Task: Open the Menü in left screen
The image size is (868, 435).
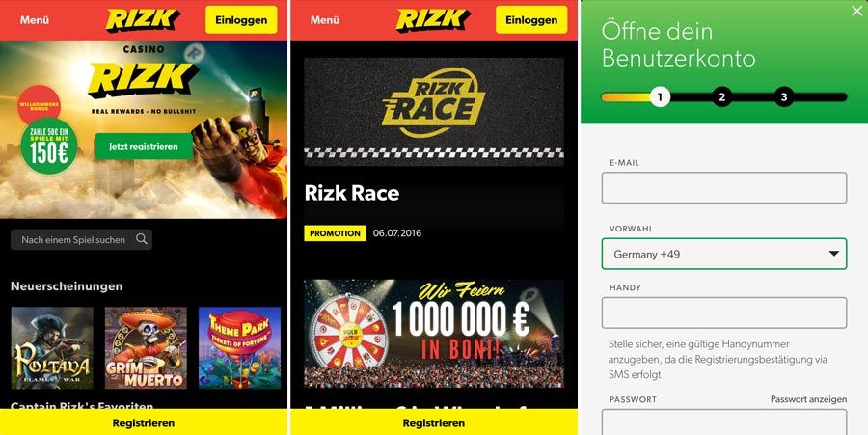Action: pos(35,20)
